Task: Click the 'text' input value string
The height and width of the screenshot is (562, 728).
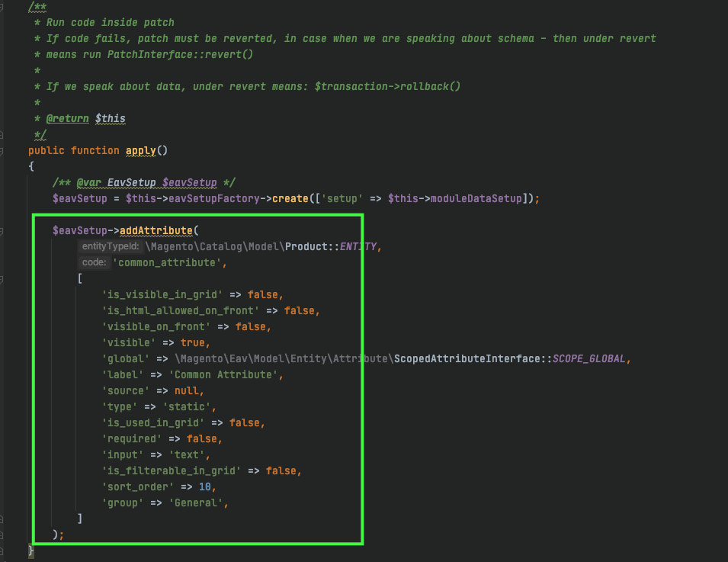Action: 187,455
